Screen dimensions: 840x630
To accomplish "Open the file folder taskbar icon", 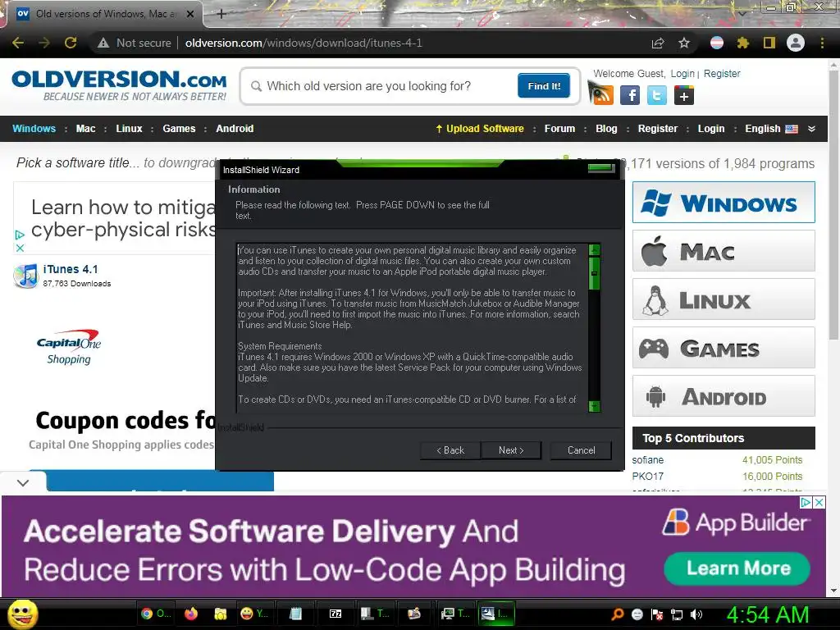I will coord(220,614).
